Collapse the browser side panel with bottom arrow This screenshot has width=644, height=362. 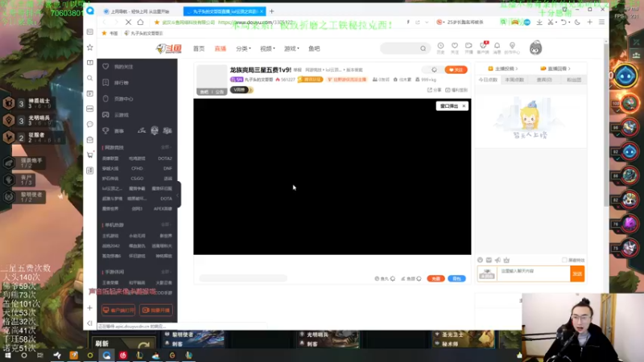click(90, 323)
